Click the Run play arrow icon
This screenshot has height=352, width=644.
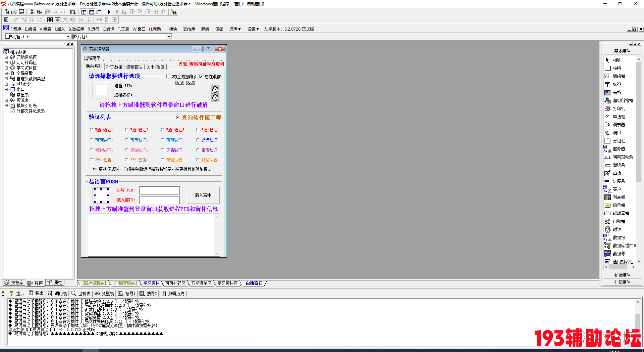[x=109, y=12]
